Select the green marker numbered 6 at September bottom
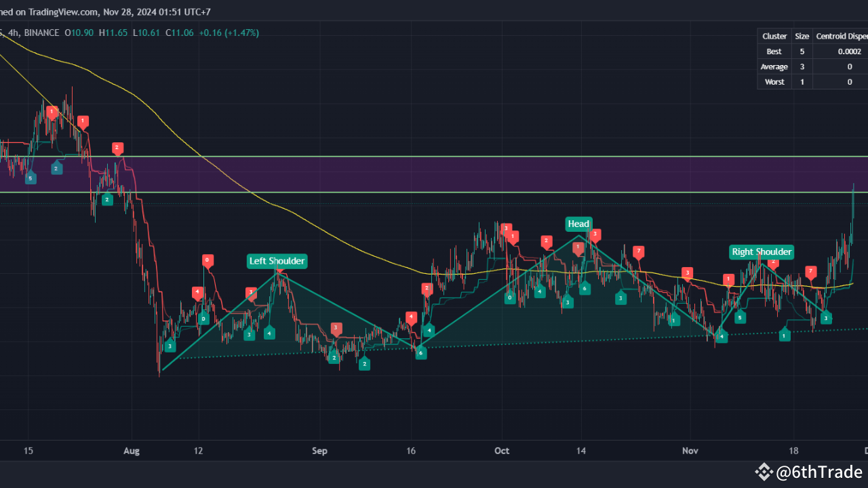Viewport: 868px width, 488px height. (420, 352)
